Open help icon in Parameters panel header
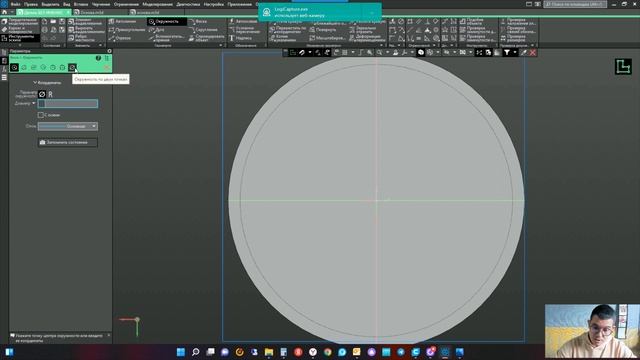640x360 pixels. point(98,58)
